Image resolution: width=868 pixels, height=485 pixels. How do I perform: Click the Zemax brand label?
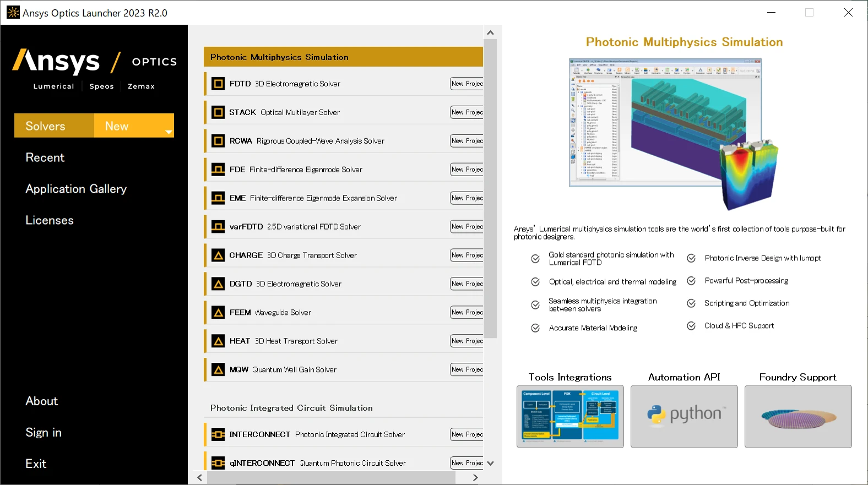point(142,86)
